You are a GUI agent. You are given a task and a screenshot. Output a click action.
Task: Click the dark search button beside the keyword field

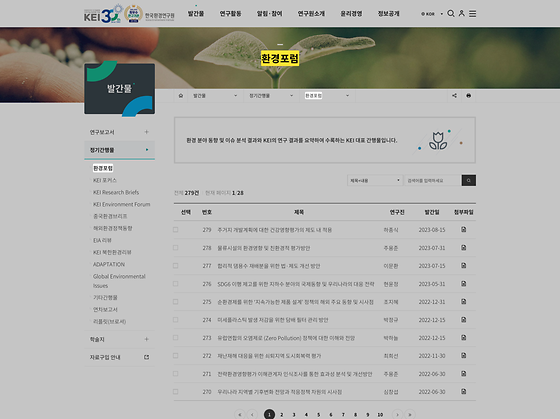[469, 180]
